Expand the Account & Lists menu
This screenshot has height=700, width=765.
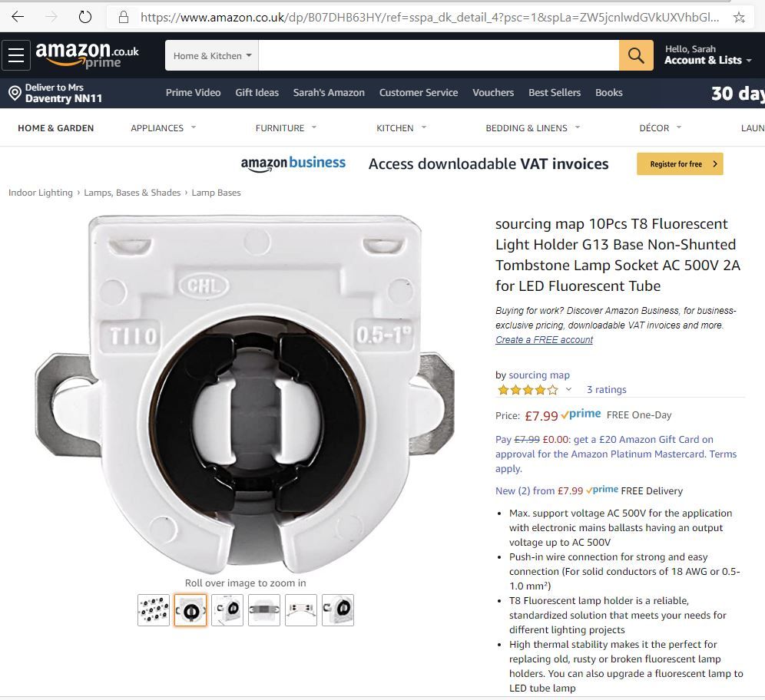coord(707,60)
